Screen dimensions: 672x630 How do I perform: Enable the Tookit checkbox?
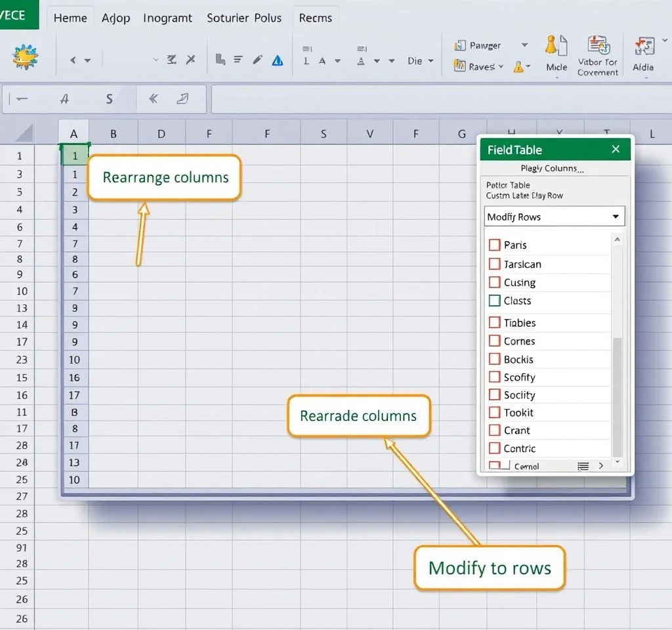(495, 412)
